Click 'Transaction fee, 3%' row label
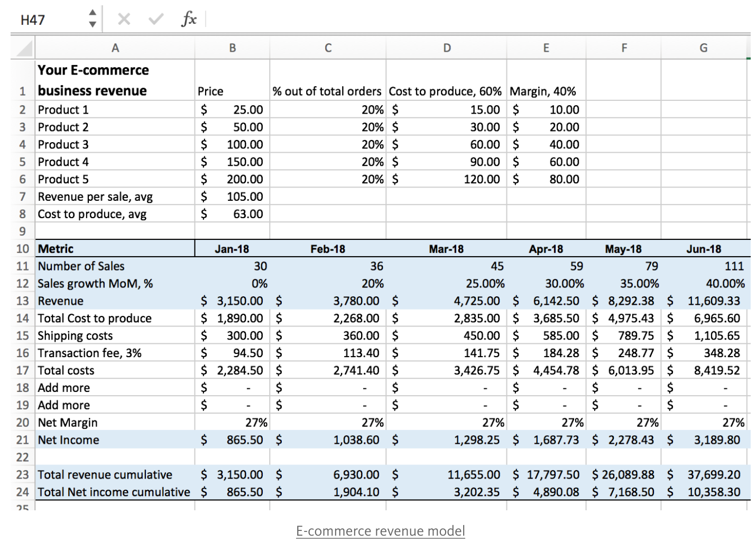756x542 pixels. [x=115, y=353]
